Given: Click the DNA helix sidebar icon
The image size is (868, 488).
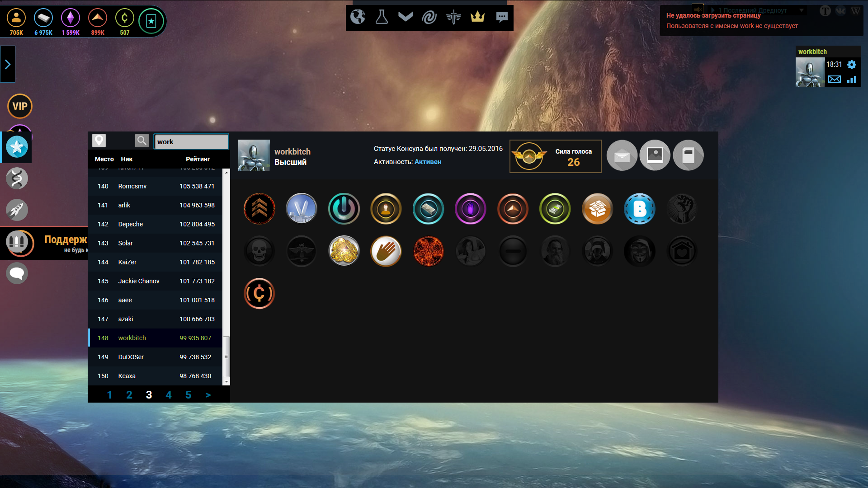Looking at the screenshot, I should (x=17, y=178).
